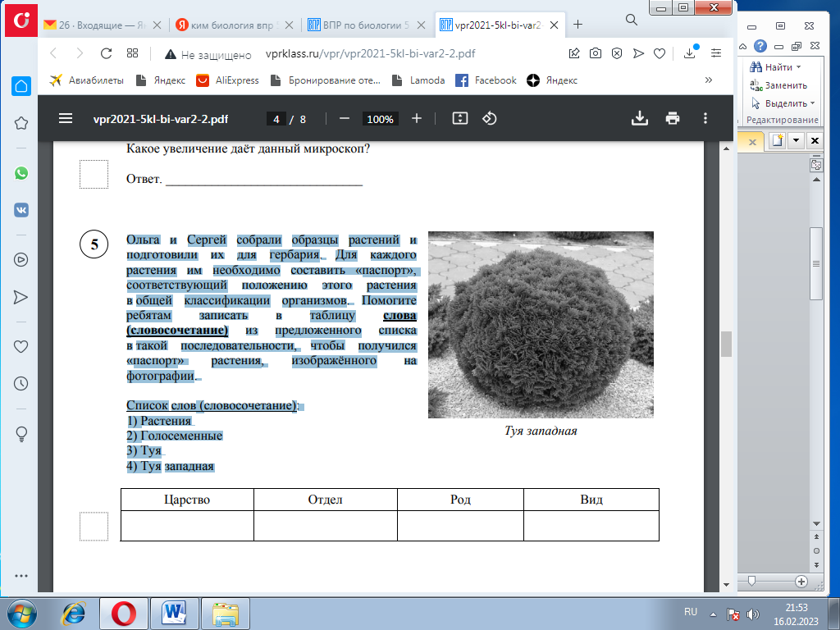840x630 pixels.
Task: Open bookmarks star in the Opera sidebar
Action: (x=21, y=123)
